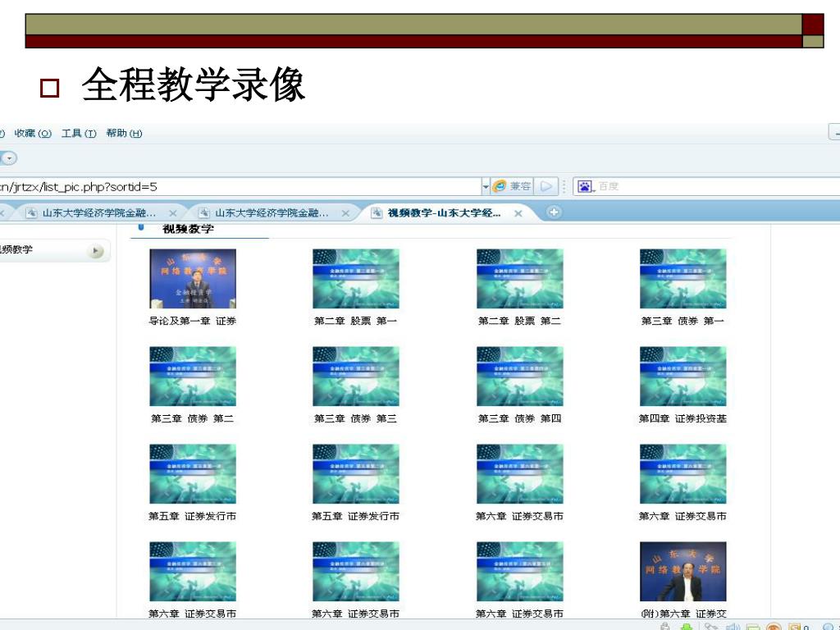Open the 第三章 债券 第三 video thumbnail
The height and width of the screenshot is (630, 840).
(356, 376)
